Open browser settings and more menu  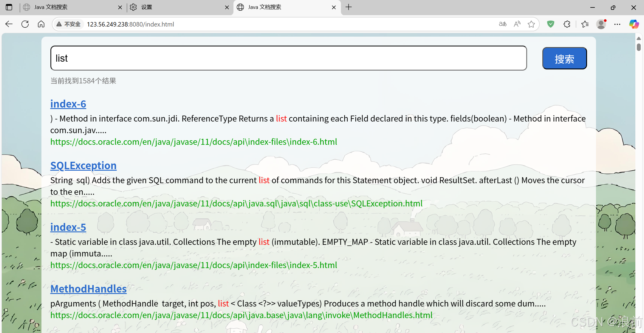(x=617, y=24)
